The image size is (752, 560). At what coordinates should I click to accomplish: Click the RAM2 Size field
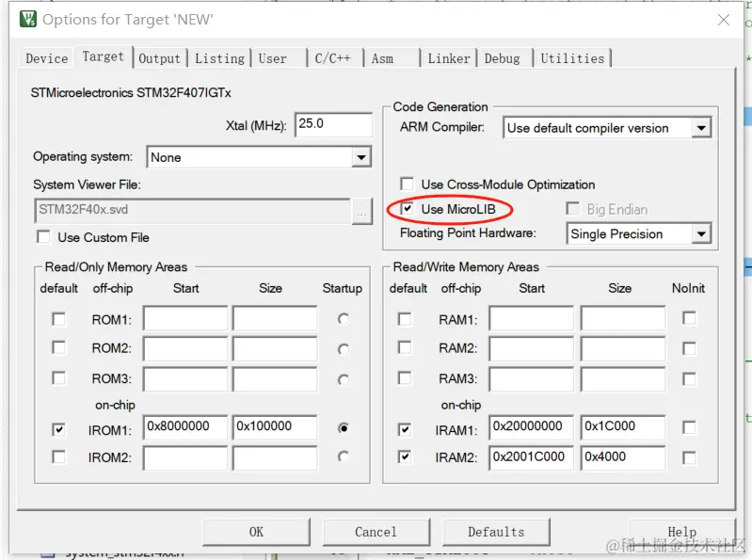coord(623,348)
